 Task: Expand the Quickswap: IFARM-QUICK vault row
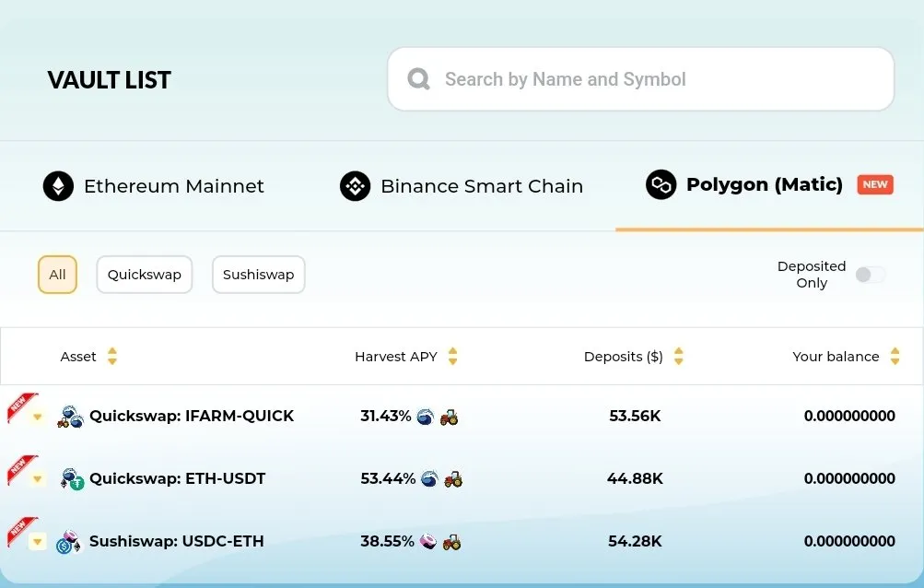pyautogui.click(x=38, y=417)
